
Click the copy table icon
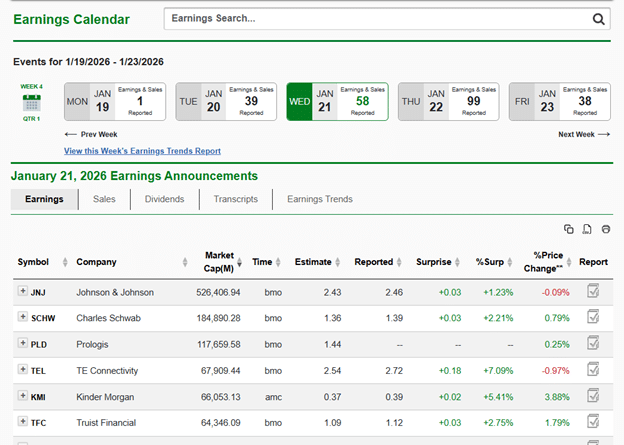(x=569, y=229)
